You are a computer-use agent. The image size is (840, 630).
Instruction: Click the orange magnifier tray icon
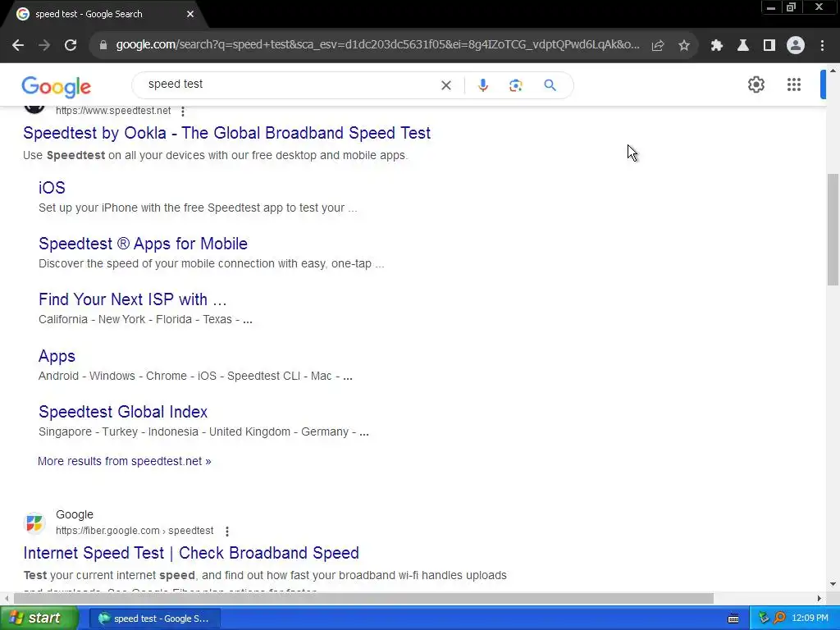779,619
